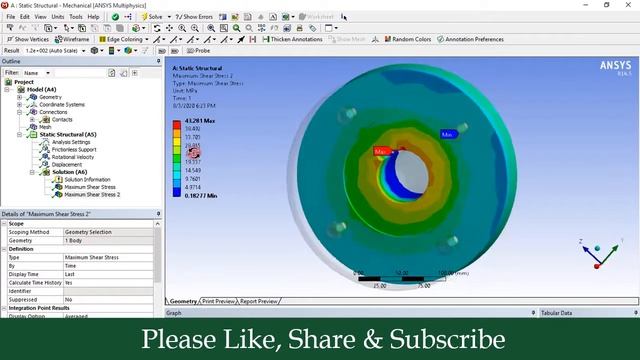
Task: Click the green checkmark icon beside Help
Action: 115,17
